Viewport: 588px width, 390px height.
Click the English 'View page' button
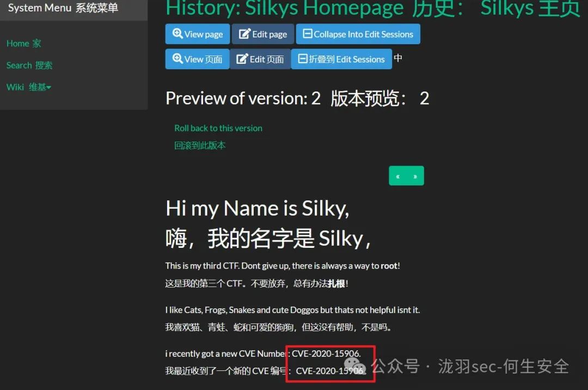pyautogui.click(x=198, y=34)
